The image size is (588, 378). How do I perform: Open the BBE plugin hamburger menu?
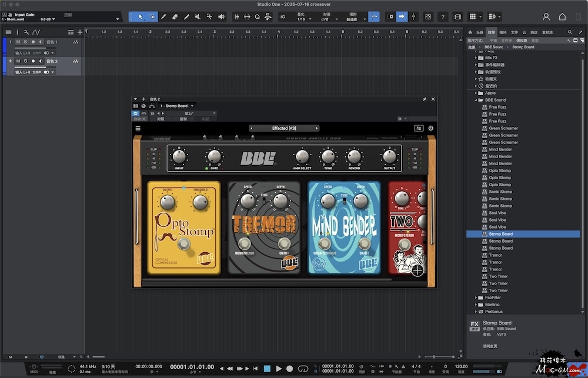coord(138,128)
